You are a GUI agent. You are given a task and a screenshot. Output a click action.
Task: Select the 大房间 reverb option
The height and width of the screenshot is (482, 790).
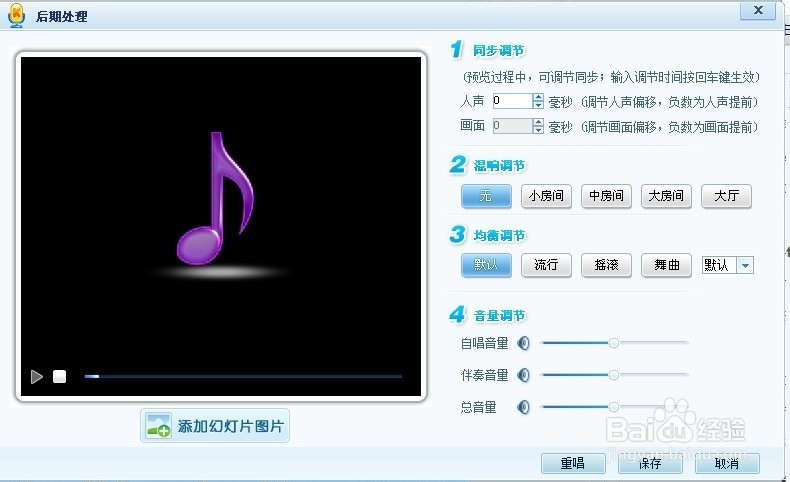pyautogui.click(x=666, y=196)
